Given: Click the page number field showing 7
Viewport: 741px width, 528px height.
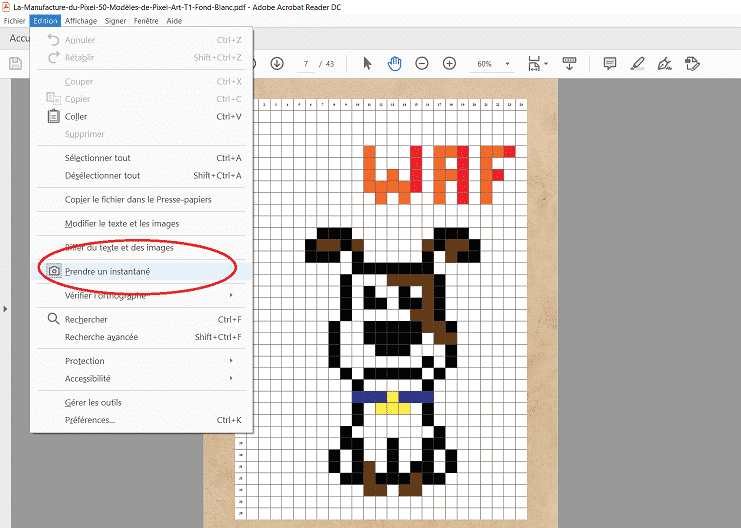Looking at the screenshot, I should click(x=306, y=64).
